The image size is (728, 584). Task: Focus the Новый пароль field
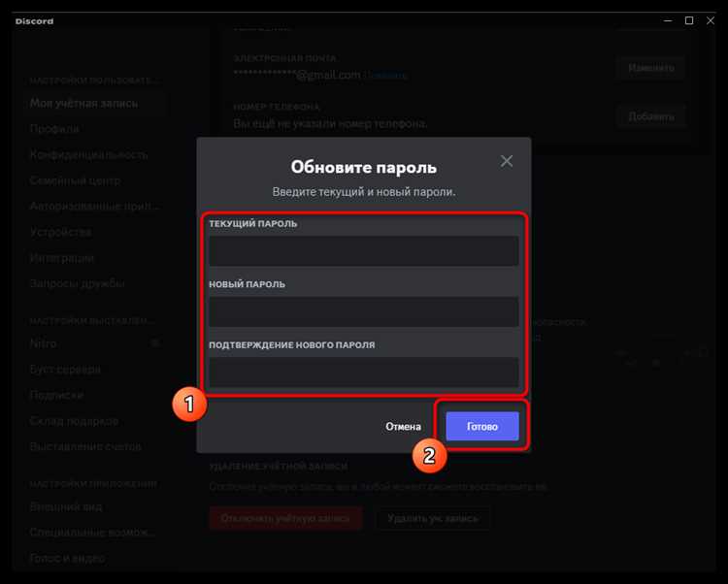click(364, 311)
